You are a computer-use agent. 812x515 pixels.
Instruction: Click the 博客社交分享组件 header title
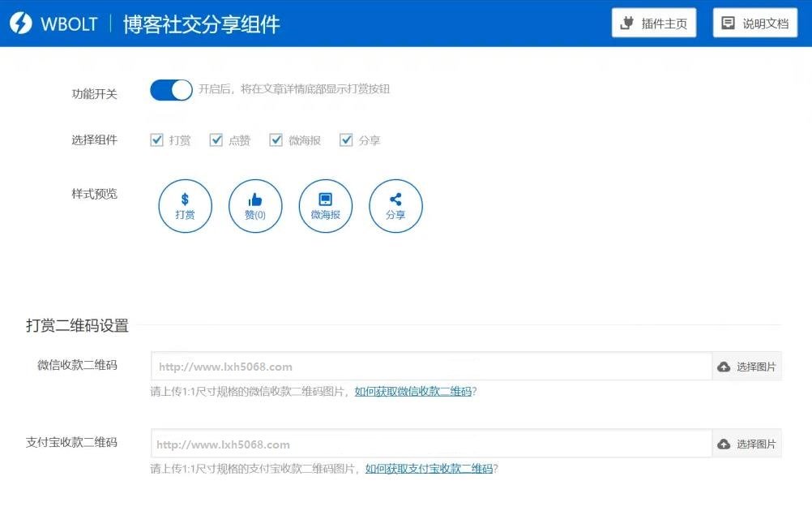pyautogui.click(x=202, y=24)
